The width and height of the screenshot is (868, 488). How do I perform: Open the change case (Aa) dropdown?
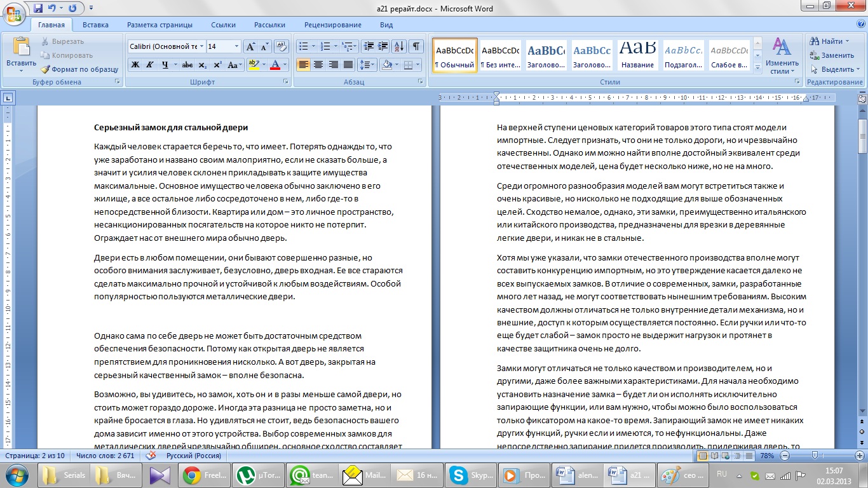click(x=234, y=65)
